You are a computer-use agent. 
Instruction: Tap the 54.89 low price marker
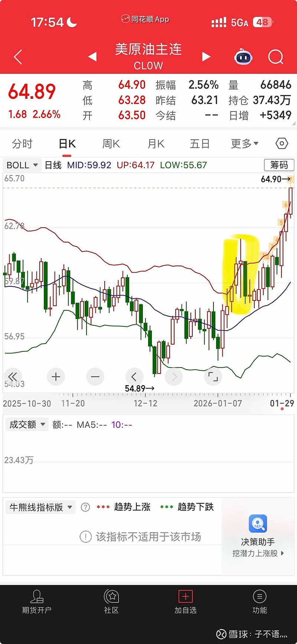click(x=140, y=388)
